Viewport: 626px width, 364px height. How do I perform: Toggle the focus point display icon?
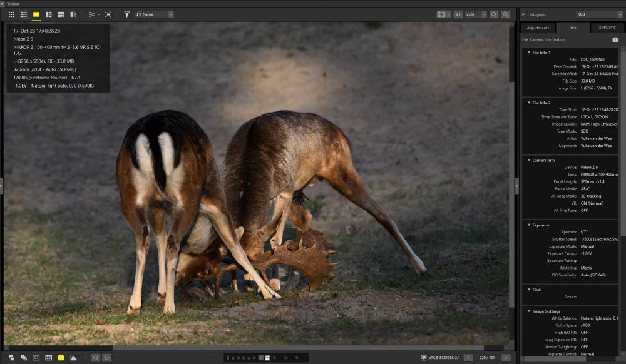(36, 358)
